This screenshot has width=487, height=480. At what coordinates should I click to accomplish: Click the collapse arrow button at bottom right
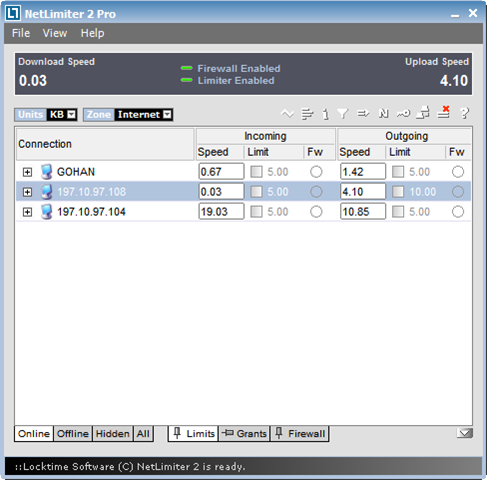coord(465,433)
